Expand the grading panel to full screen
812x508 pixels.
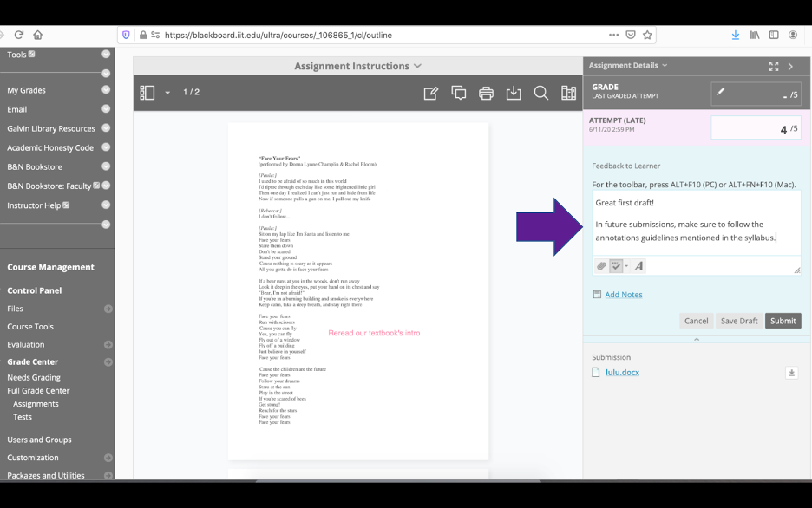click(774, 66)
